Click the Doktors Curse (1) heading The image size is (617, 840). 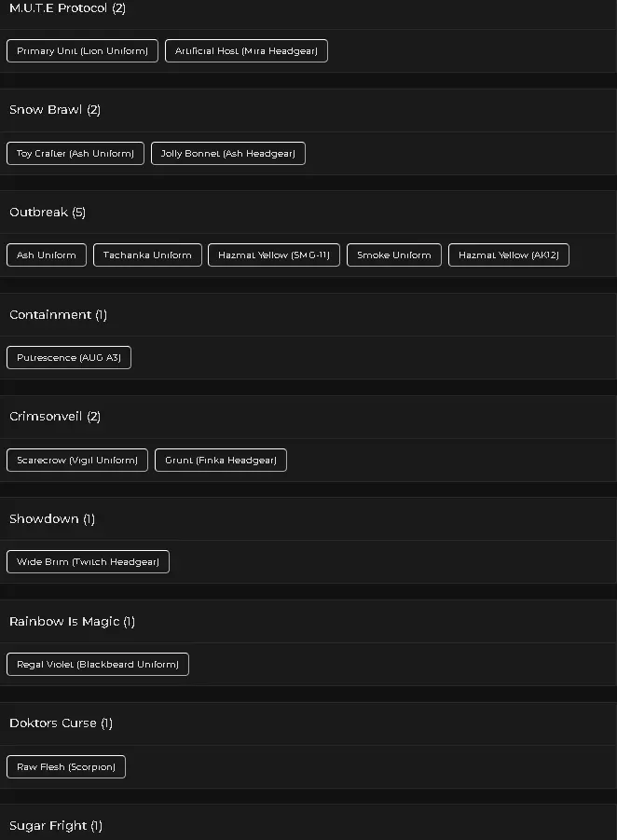click(308, 723)
